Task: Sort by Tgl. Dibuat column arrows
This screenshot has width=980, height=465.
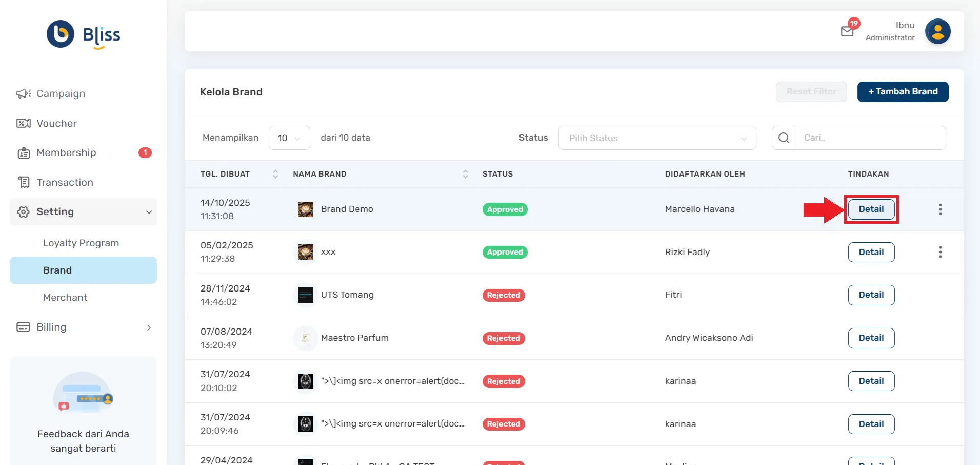Action: click(275, 174)
